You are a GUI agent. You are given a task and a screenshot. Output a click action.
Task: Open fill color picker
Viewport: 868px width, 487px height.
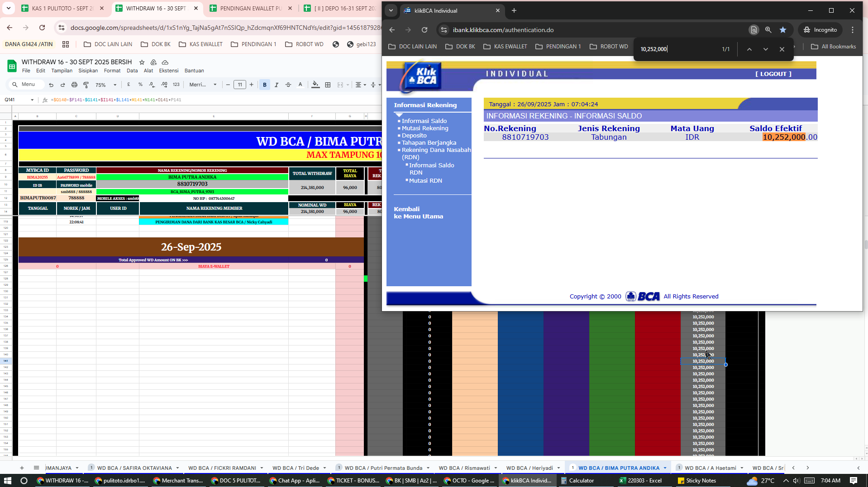(315, 85)
